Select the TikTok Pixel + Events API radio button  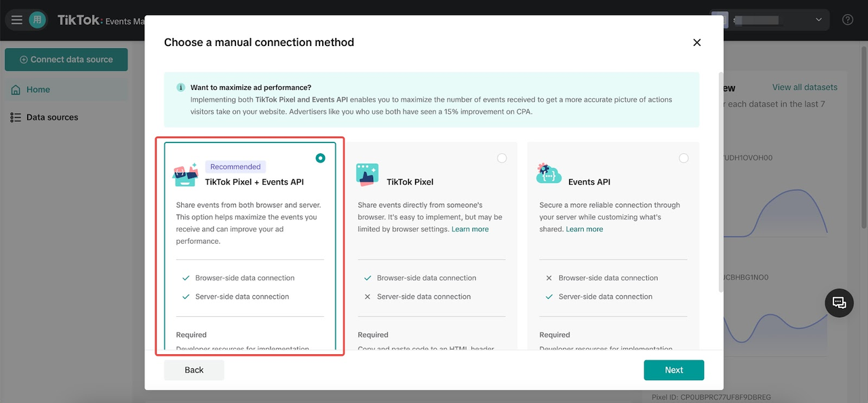[x=320, y=158]
